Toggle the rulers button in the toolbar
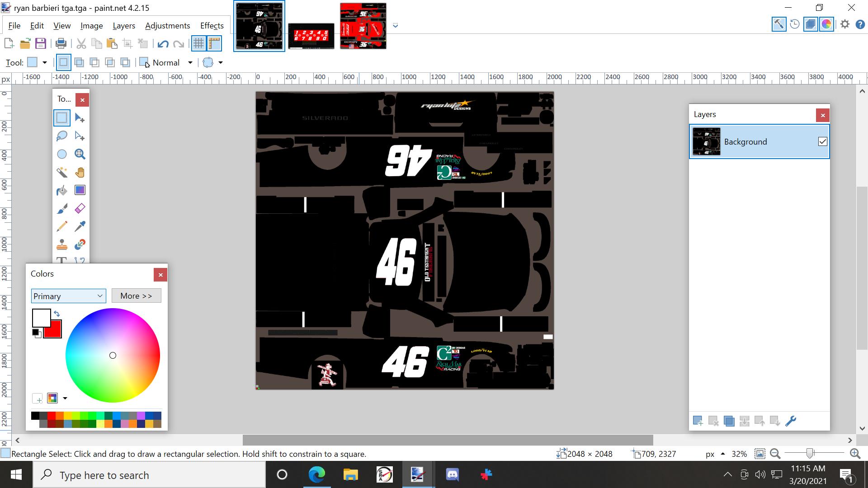 [214, 43]
